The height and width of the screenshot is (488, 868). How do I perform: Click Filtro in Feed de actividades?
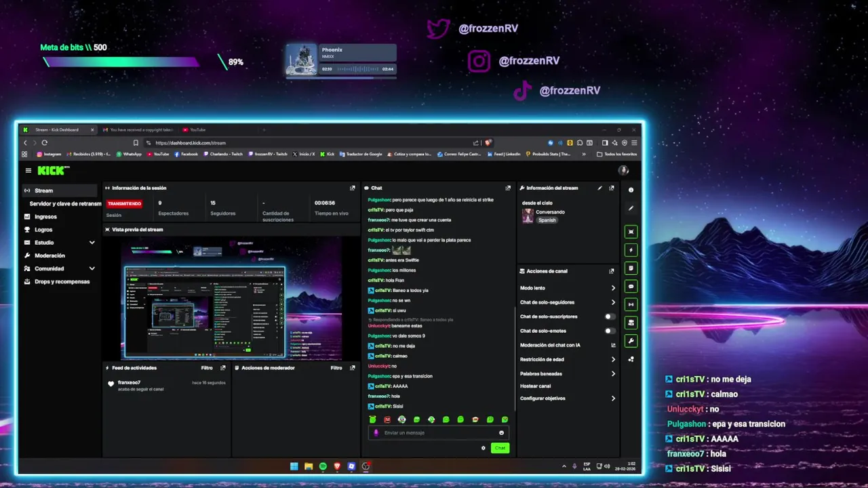click(x=207, y=368)
